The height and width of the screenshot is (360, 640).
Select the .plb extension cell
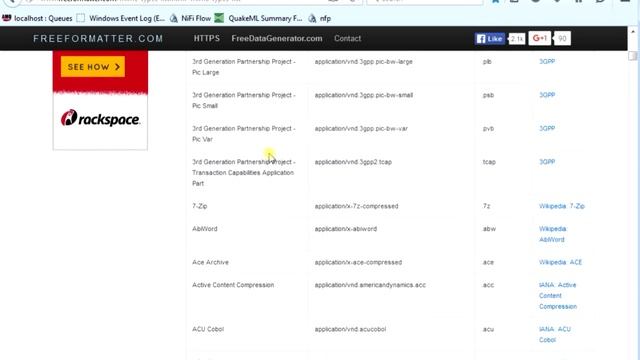pos(487,62)
